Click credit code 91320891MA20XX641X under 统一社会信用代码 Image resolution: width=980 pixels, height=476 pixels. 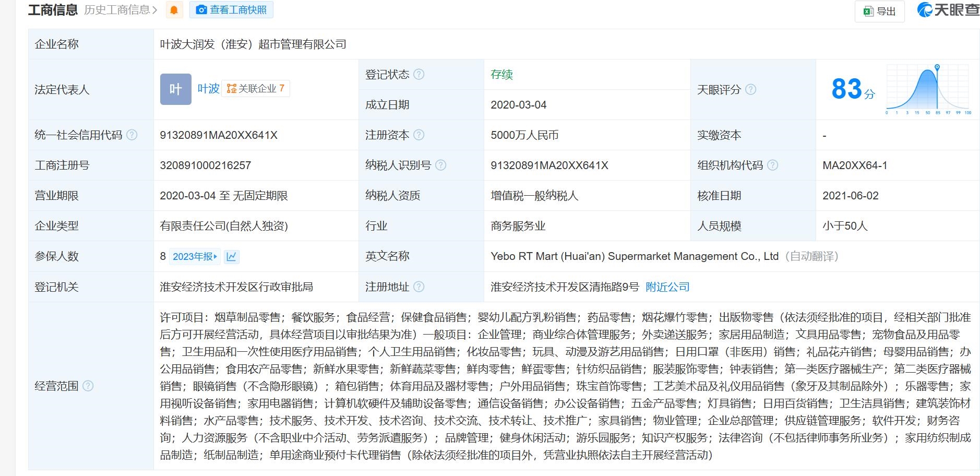[x=219, y=135]
